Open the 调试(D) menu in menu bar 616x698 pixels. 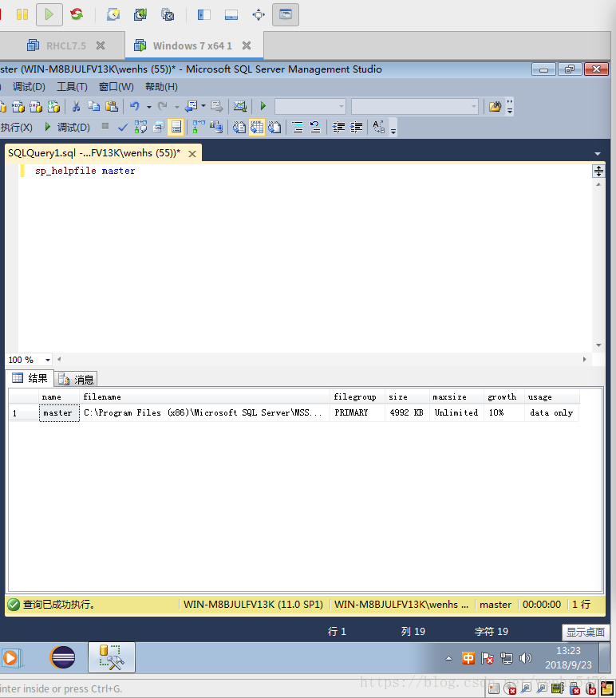[29, 87]
